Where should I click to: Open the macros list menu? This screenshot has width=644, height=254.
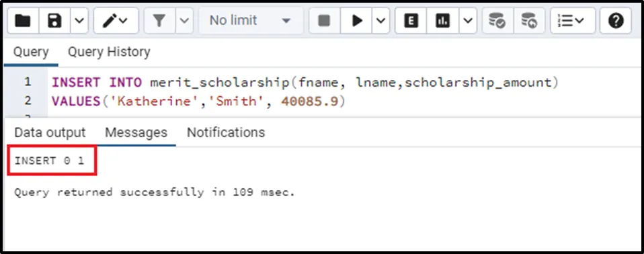pyautogui.click(x=573, y=21)
